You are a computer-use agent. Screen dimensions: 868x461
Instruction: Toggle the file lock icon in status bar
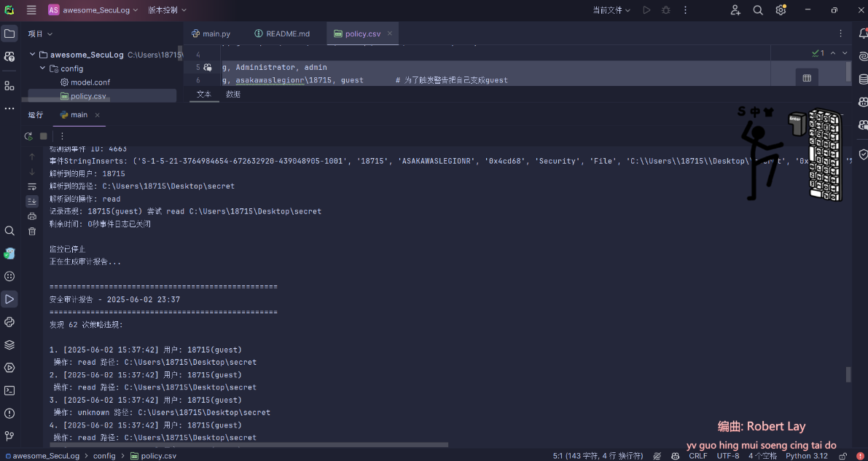click(x=842, y=455)
